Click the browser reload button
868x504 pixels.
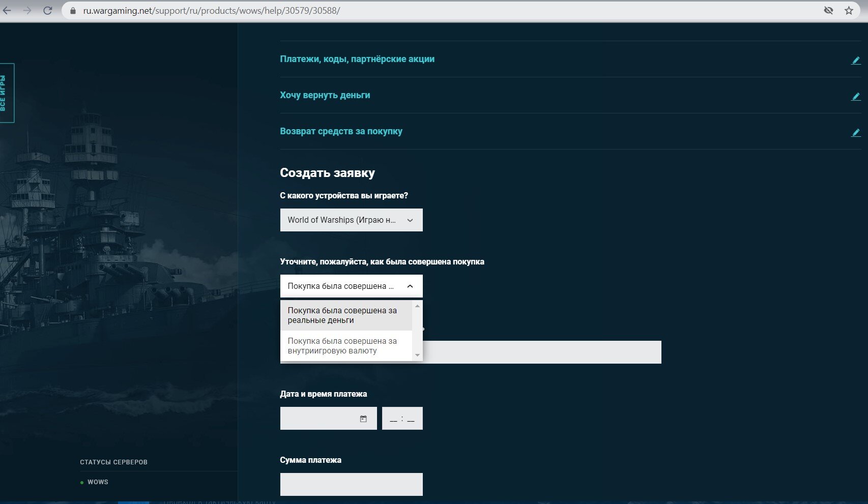tap(47, 10)
